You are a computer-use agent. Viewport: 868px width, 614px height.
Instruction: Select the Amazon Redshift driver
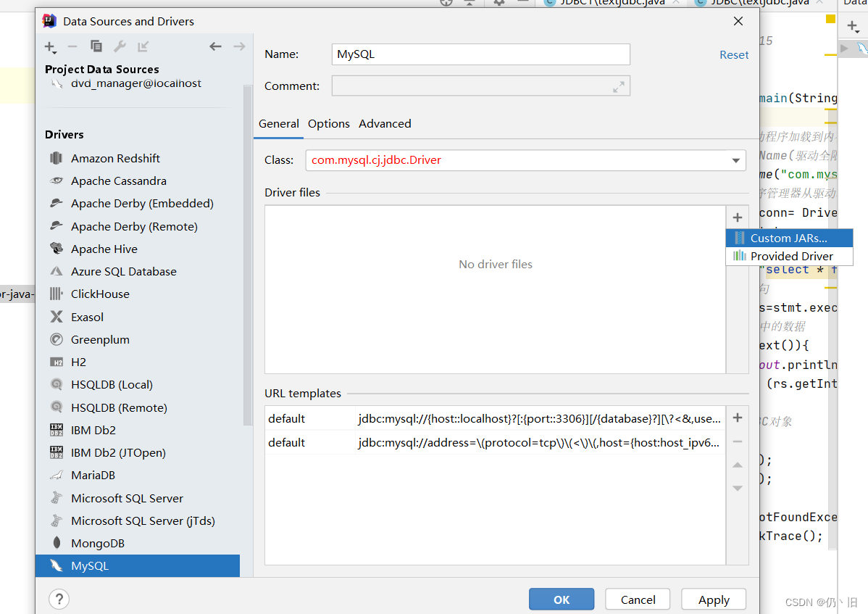tap(137, 158)
